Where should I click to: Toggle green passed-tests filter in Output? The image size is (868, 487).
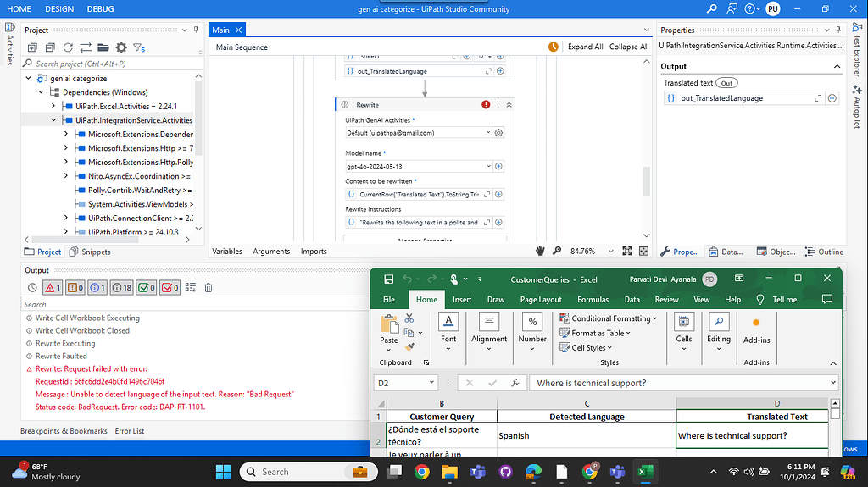click(x=146, y=288)
